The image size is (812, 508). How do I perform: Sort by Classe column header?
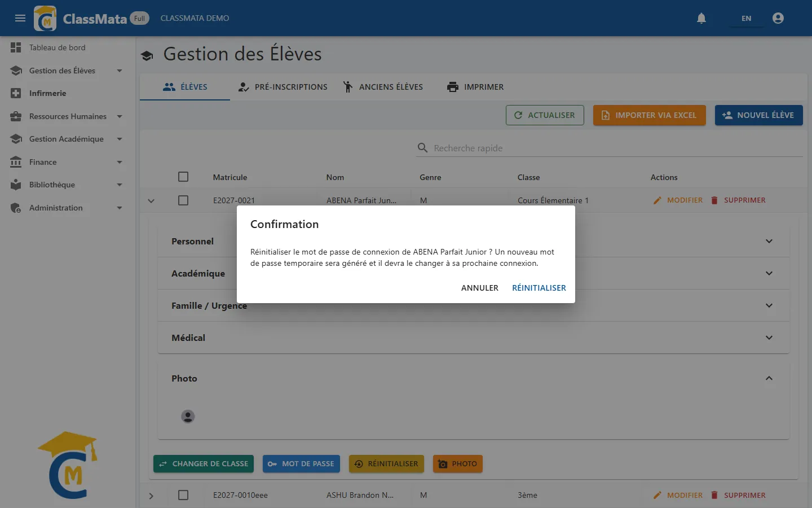tap(529, 177)
